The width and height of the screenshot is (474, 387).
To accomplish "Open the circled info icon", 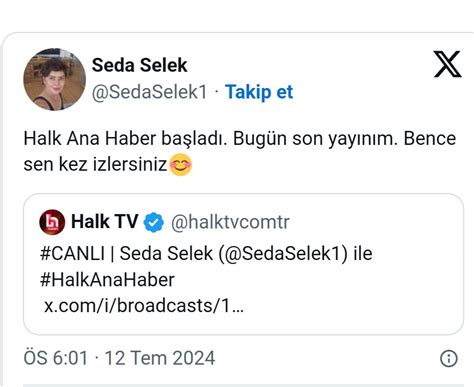I will (449, 359).
